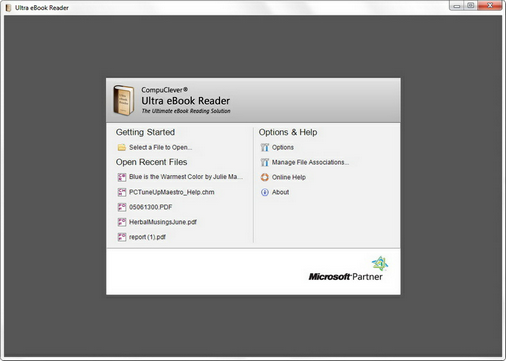Open the Online Help link
The image size is (506, 361).
(x=289, y=177)
